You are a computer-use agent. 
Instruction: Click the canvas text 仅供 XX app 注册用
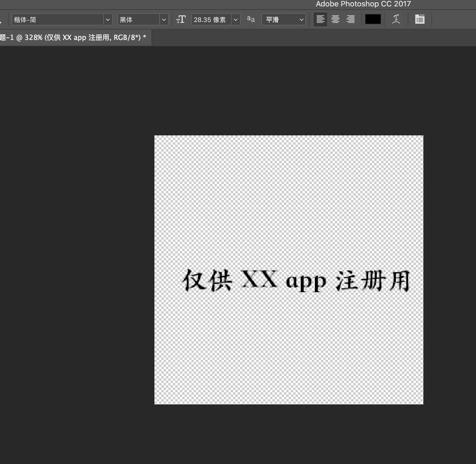click(x=296, y=280)
